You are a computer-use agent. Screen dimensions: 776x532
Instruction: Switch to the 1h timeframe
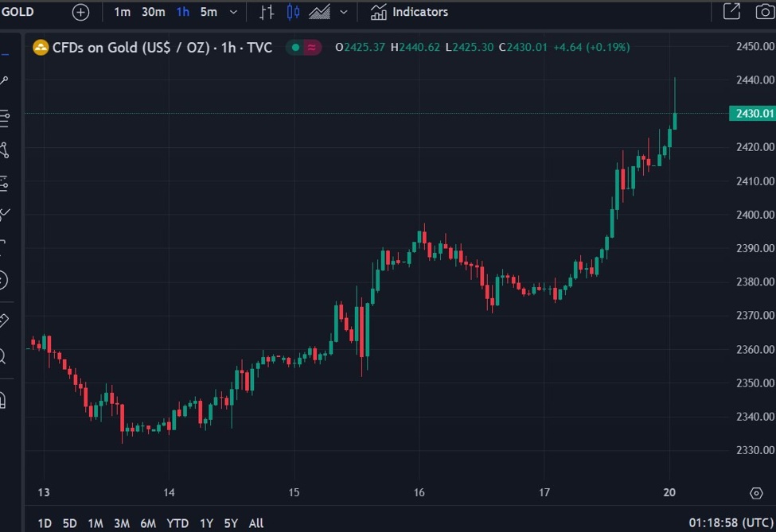(x=182, y=12)
